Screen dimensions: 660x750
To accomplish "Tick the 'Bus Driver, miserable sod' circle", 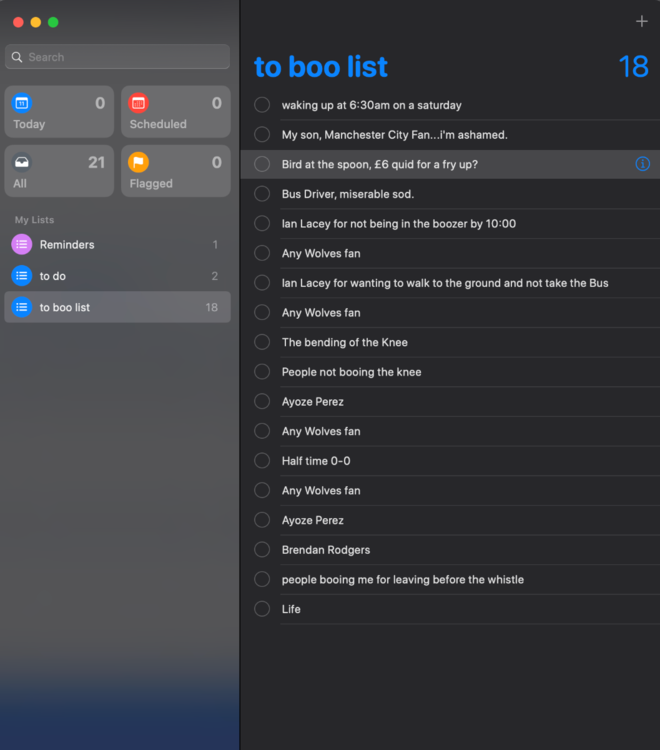I will [262, 194].
